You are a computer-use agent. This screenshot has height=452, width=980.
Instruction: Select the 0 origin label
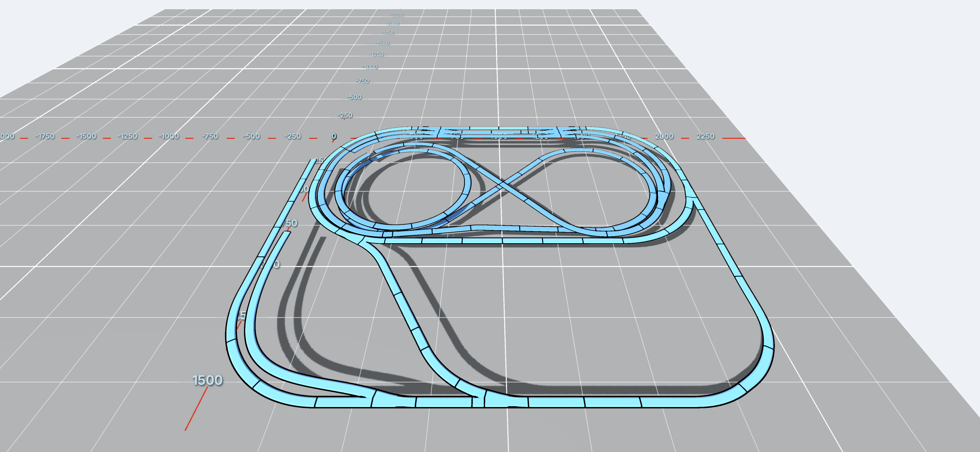click(334, 136)
